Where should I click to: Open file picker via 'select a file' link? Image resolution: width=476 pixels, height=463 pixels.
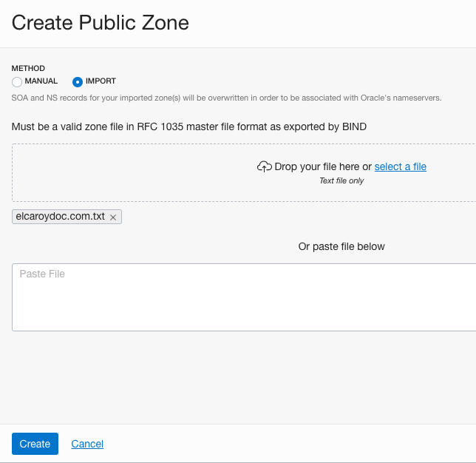pyautogui.click(x=400, y=167)
